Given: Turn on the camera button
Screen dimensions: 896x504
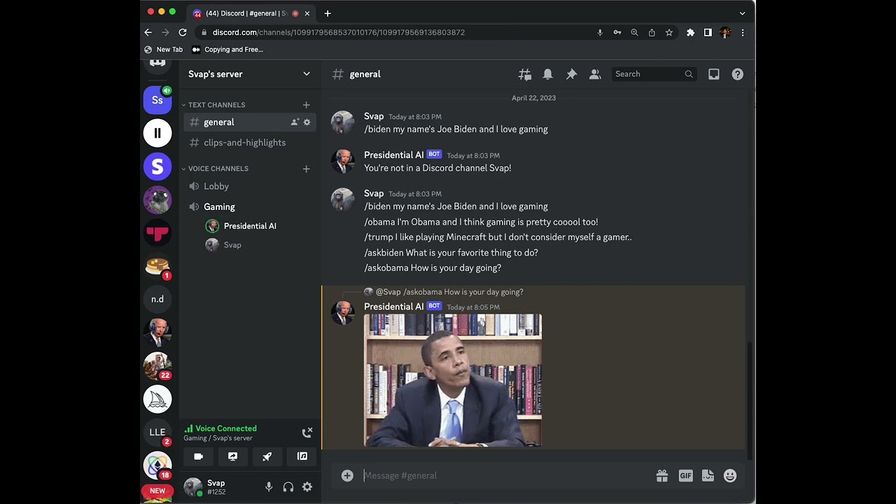Looking at the screenshot, I should (198, 457).
